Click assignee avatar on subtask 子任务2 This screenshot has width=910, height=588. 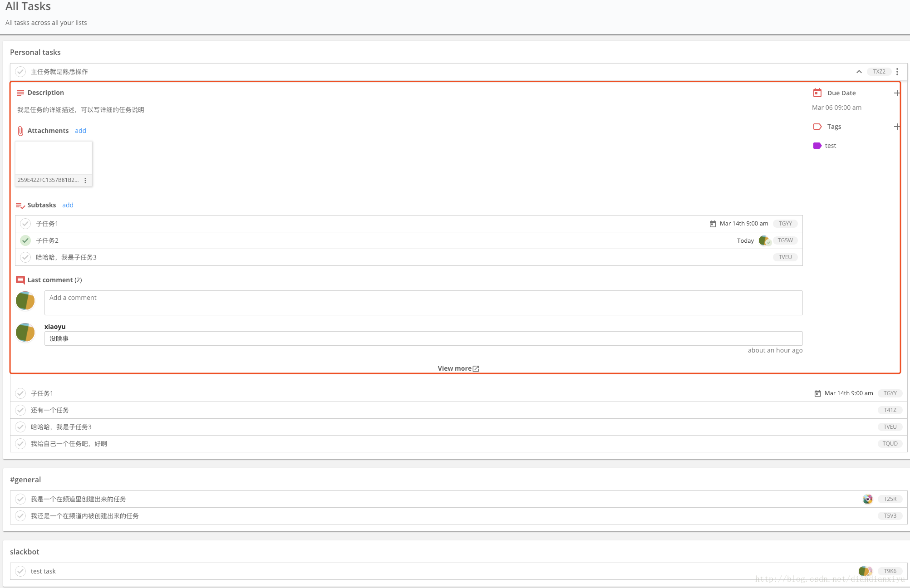(764, 240)
